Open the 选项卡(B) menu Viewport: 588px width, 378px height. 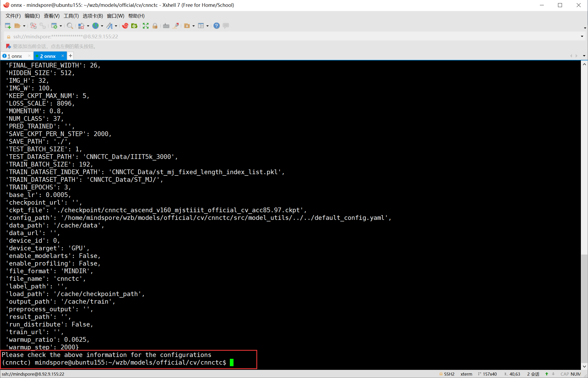pos(93,16)
